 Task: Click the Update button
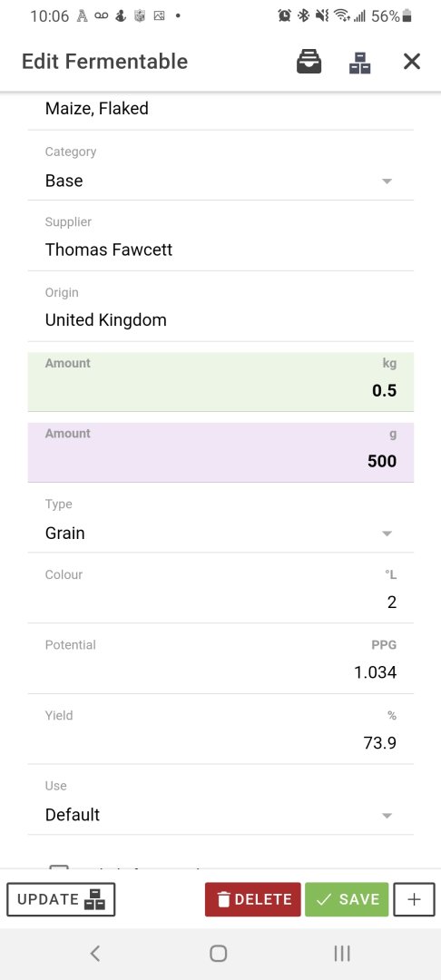pos(61,899)
